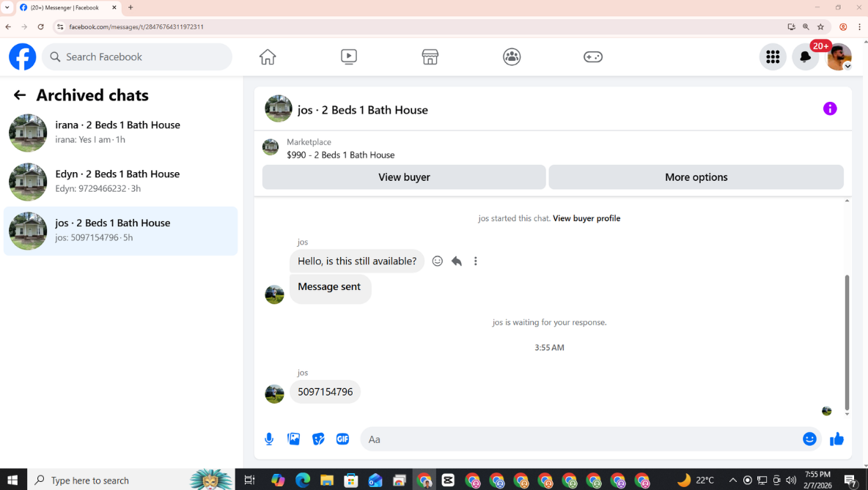The height and width of the screenshot is (490, 868).
Task: Click the browser address bar URL
Action: (136, 26)
